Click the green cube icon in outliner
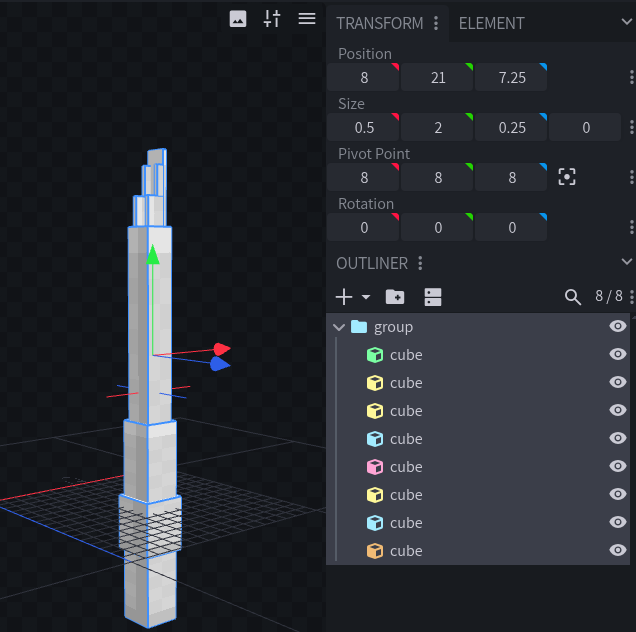Image resolution: width=636 pixels, height=632 pixels. coord(375,355)
